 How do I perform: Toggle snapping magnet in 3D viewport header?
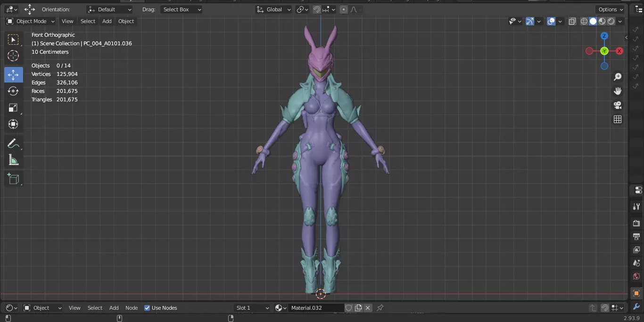click(x=317, y=9)
